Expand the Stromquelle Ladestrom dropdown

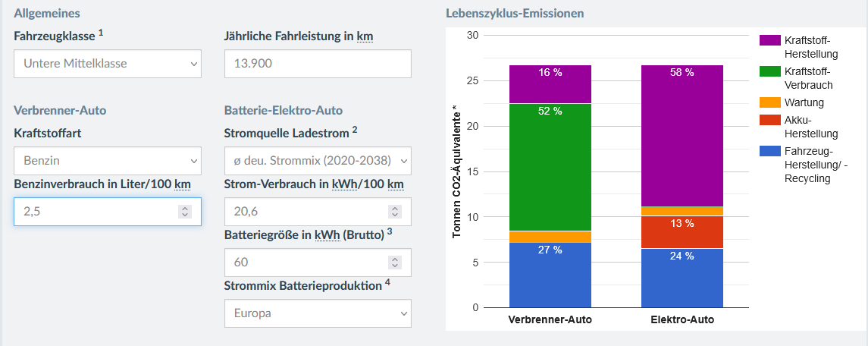coord(318,161)
